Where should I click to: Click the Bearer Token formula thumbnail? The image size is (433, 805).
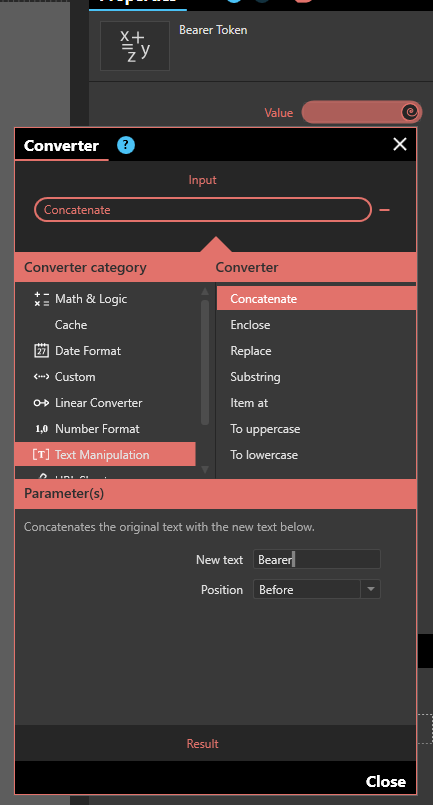point(135,46)
